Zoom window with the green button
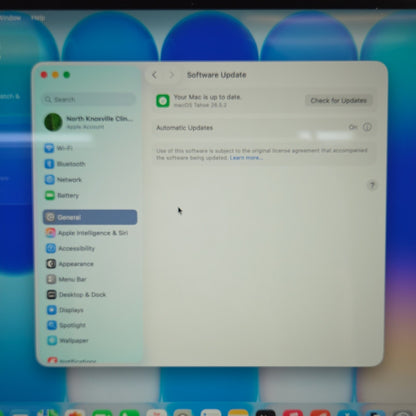The height and width of the screenshot is (416, 416). pos(67,75)
